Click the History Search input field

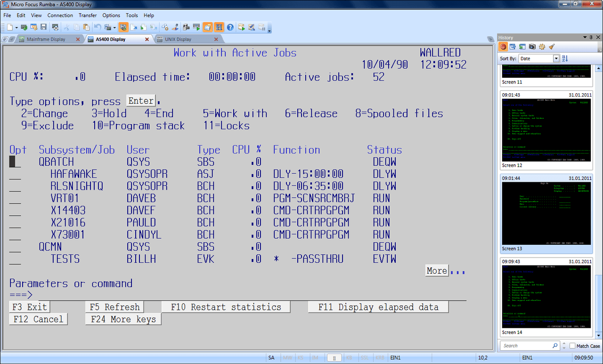[x=530, y=346]
